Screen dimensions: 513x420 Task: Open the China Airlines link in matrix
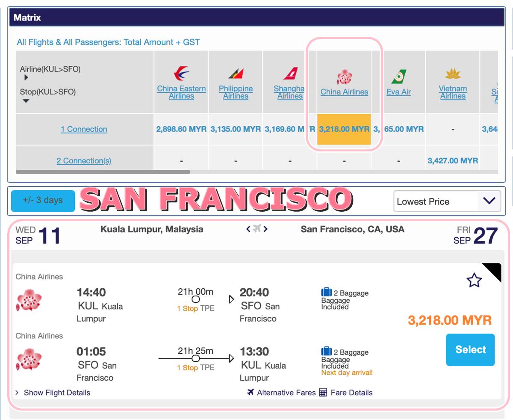click(344, 92)
